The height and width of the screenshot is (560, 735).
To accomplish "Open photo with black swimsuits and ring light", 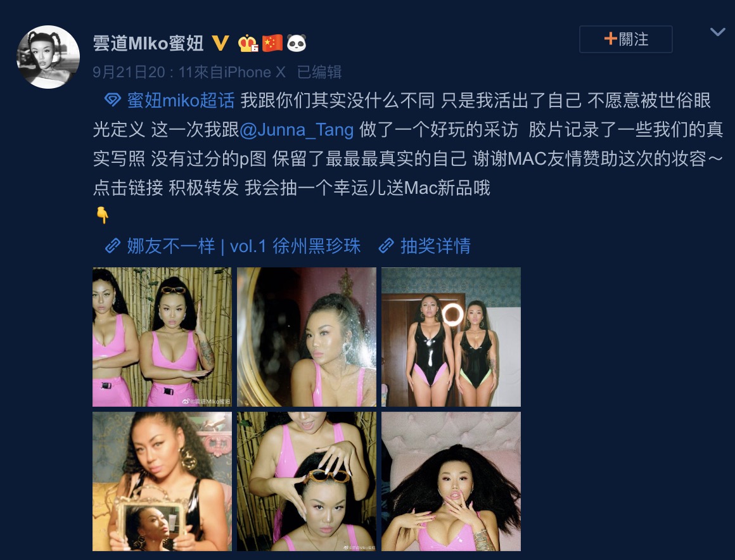I will pos(451,337).
